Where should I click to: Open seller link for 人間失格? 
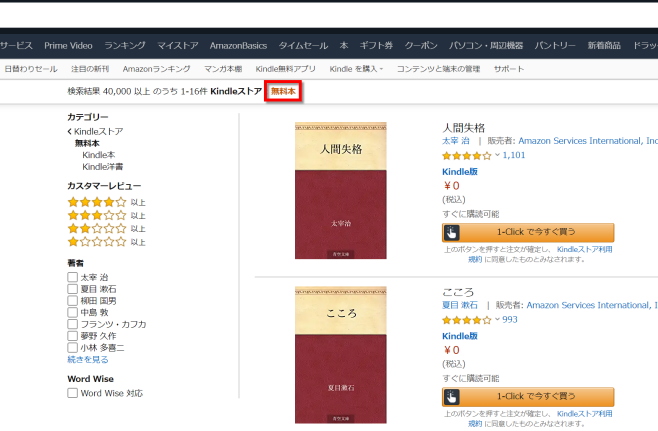click(588, 141)
